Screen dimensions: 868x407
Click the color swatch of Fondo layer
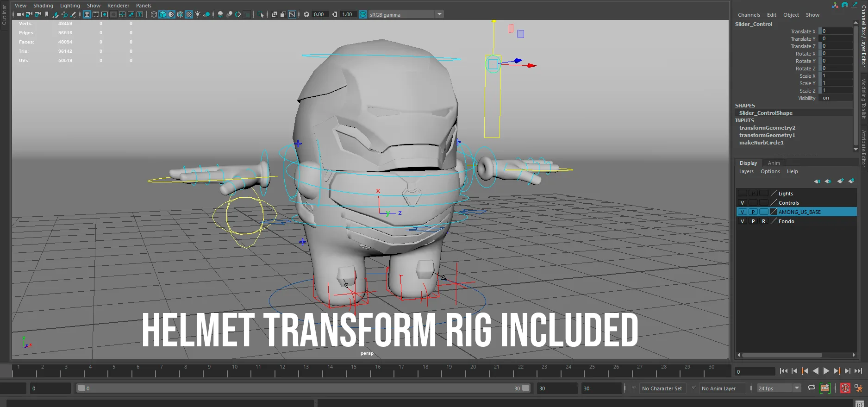(x=774, y=221)
